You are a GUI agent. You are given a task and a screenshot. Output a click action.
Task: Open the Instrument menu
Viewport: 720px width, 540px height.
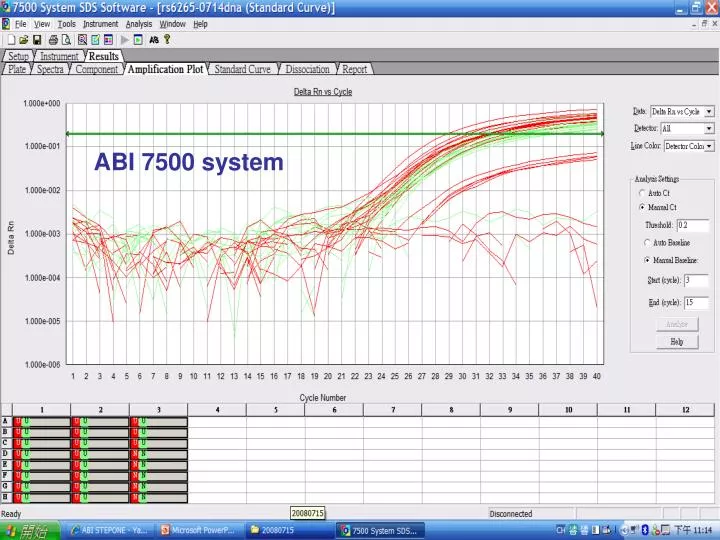click(101, 24)
